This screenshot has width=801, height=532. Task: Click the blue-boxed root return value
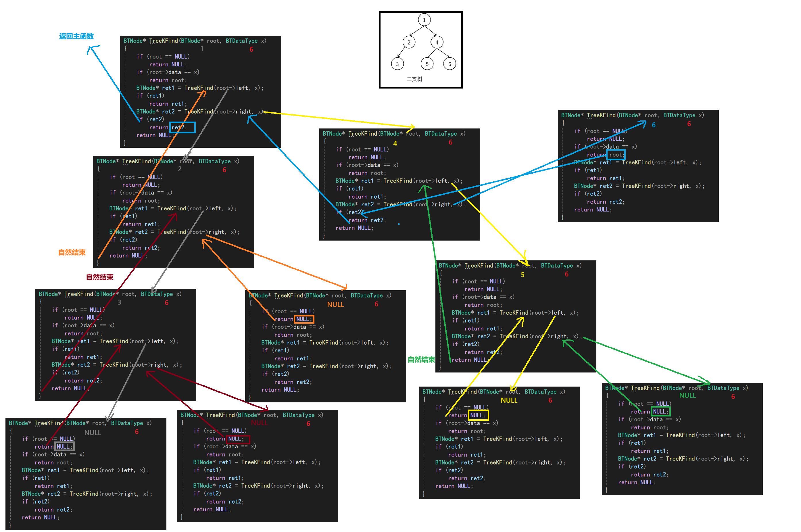(615, 155)
